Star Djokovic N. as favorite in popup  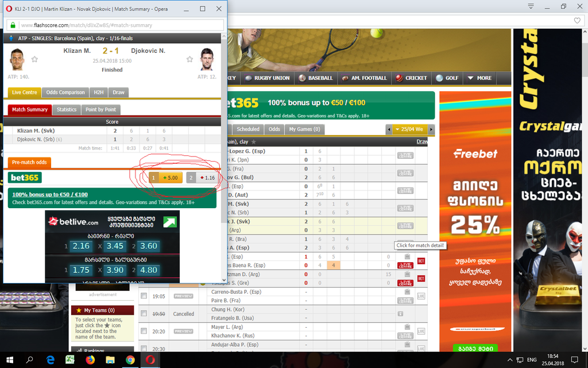tap(189, 59)
